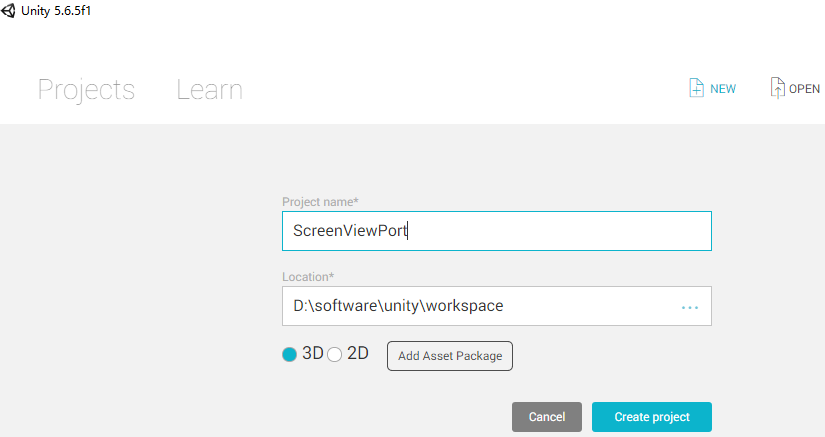Select the 3D radio button circle
The height and width of the screenshot is (437, 825).
[x=289, y=354]
